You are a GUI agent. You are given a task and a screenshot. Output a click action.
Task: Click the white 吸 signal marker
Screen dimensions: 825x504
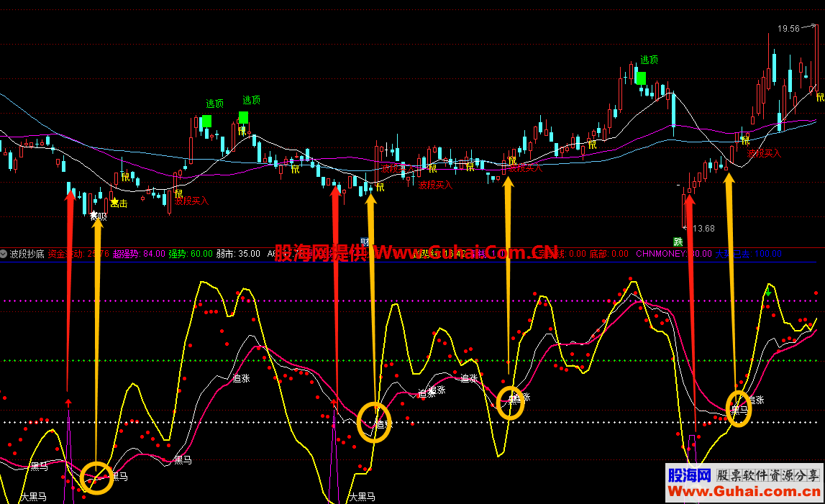pyautogui.click(x=98, y=216)
